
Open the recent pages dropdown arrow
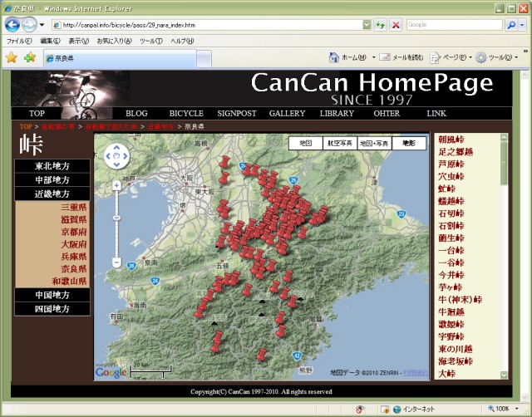(42, 25)
